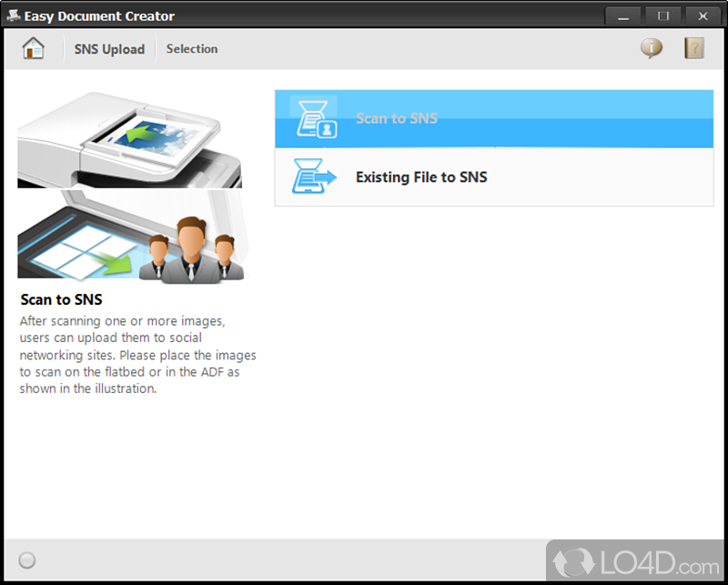The width and height of the screenshot is (728, 585).
Task: Close the Easy Document Creator window
Action: point(703,16)
